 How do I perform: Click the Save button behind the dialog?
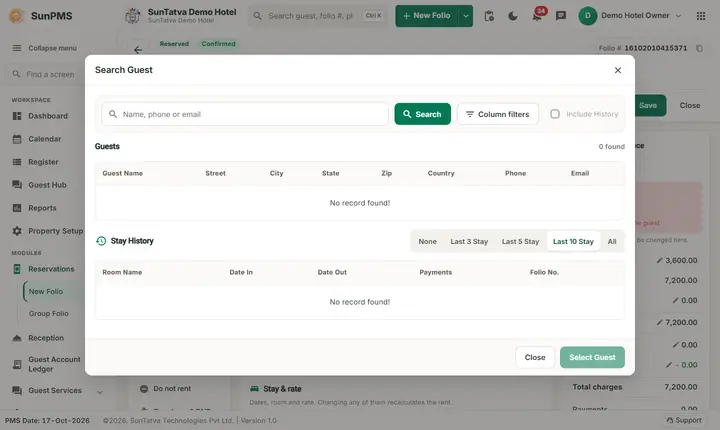(650, 105)
